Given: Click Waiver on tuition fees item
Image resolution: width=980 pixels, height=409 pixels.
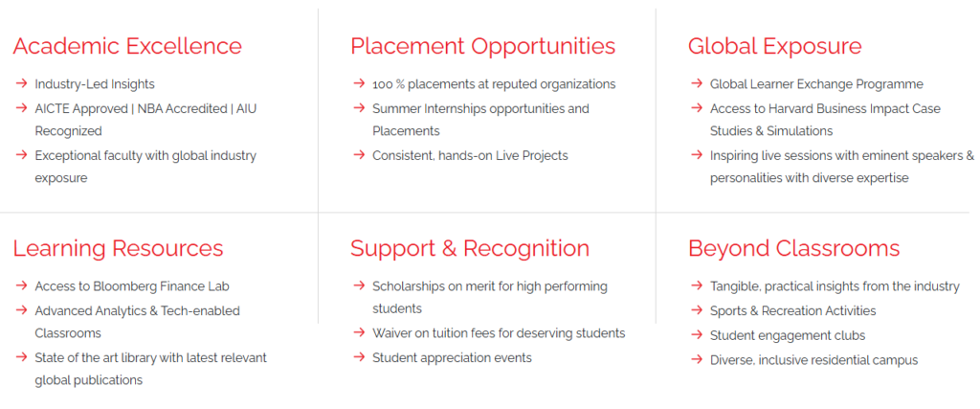Looking at the screenshot, I should point(499,333).
